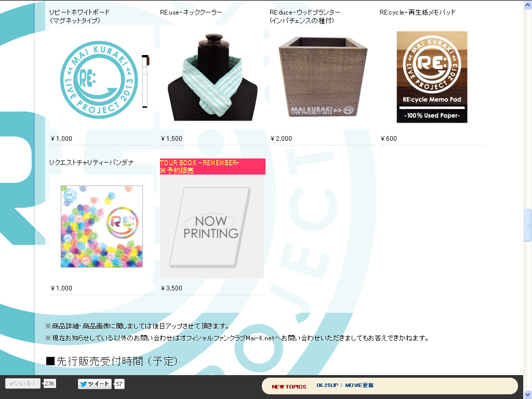Viewport: 532px width, 399px height.
Task: Click the scrollbar down arrow
Action: click(528, 395)
